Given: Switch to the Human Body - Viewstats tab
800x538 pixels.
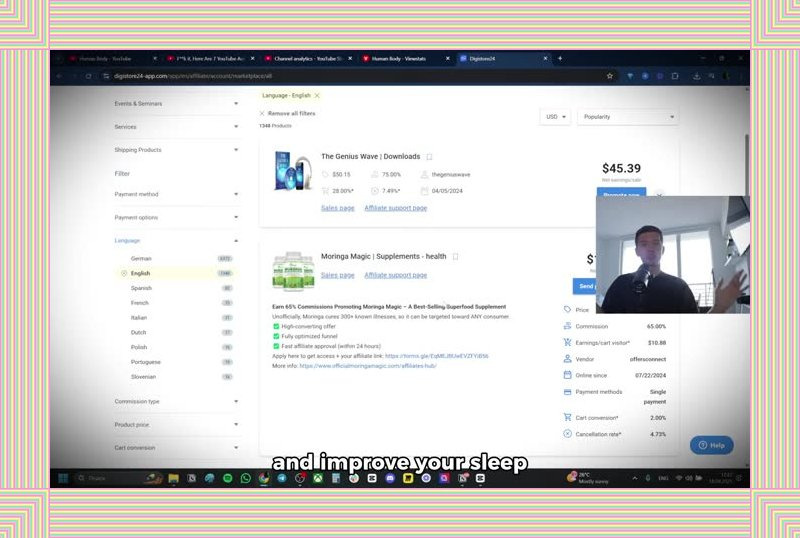Looking at the screenshot, I should click(405, 59).
